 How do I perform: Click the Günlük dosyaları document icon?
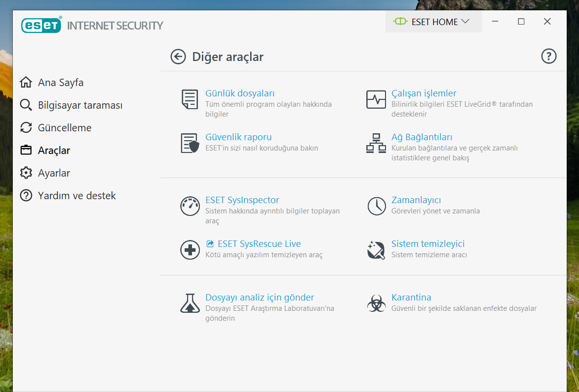190,99
